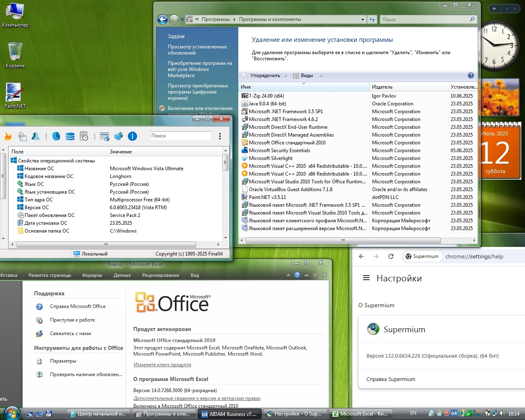The width and height of the screenshot is (525, 420).
Task: Sort the list by the Имя column header
Action: coord(304,87)
